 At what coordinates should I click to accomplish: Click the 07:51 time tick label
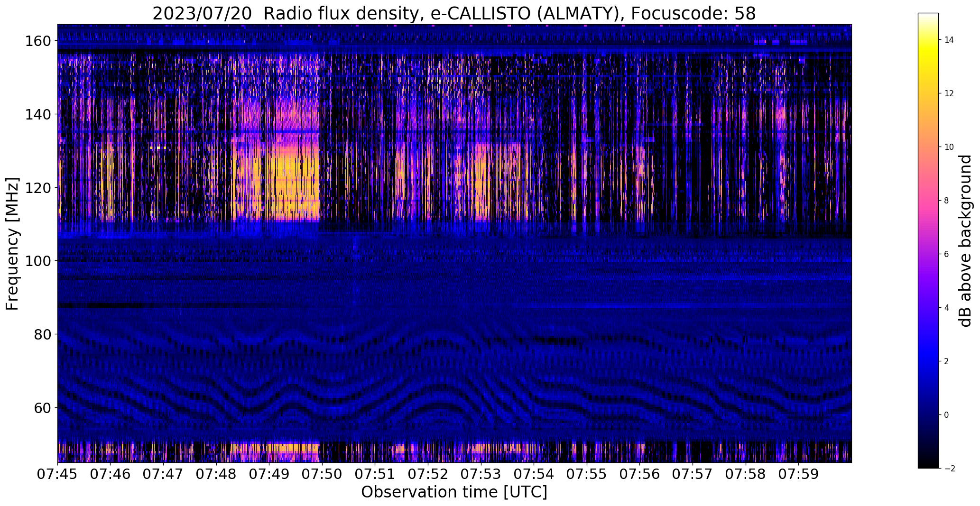(375, 473)
